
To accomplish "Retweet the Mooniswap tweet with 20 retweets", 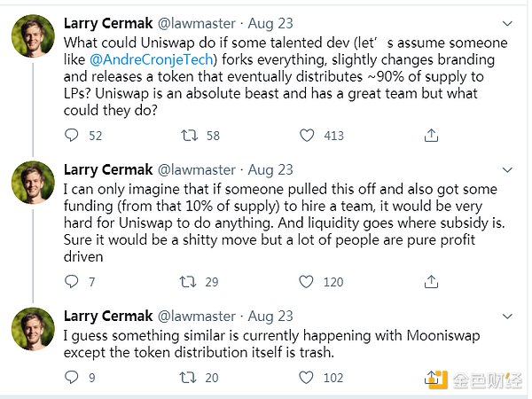I will click(x=188, y=377).
